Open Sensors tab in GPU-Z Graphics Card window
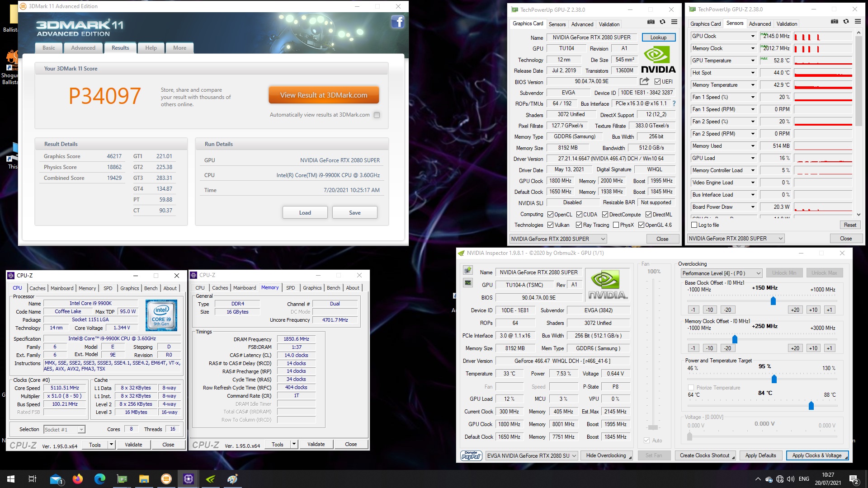This screenshot has height=488, width=868. coord(557,24)
